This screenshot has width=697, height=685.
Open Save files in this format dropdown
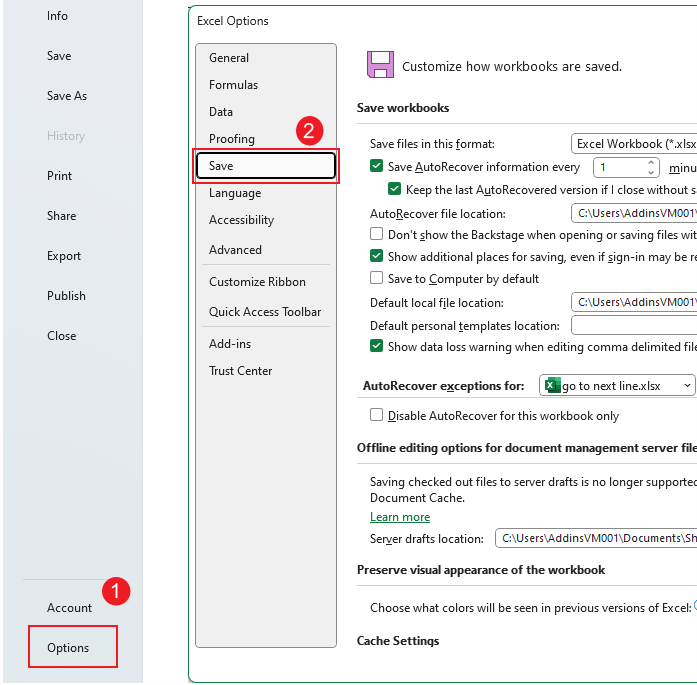click(x=633, y=144)
